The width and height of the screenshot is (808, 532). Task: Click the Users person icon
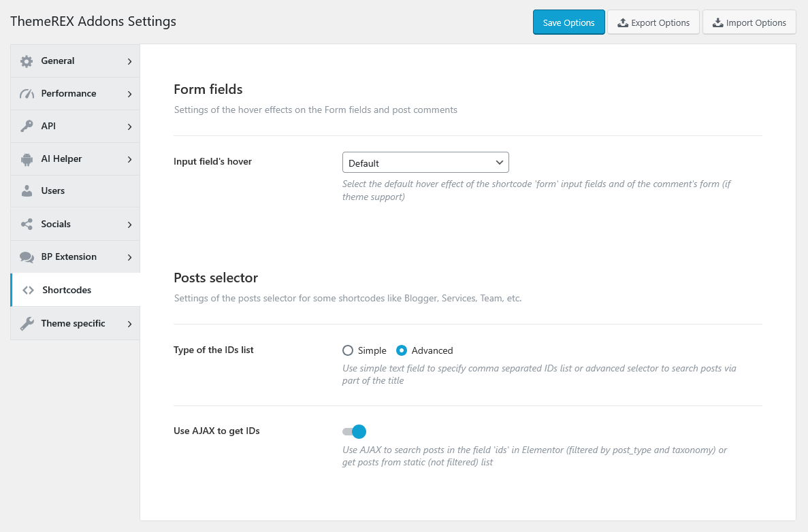coord(27,191)
